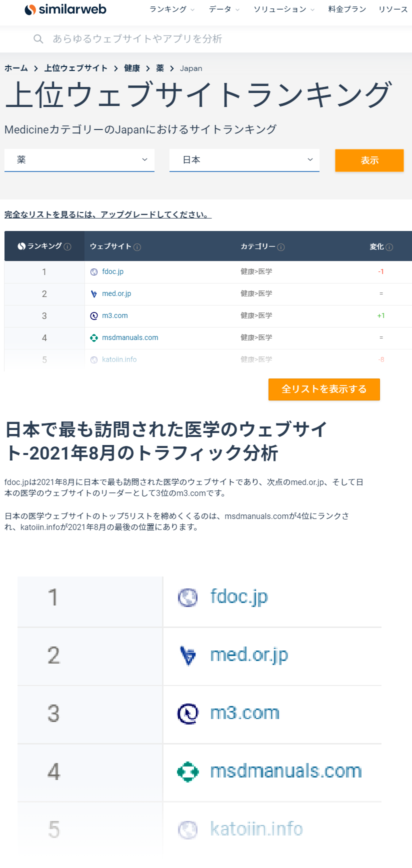Select 料金プラン in the top navigation
Viewport: 412px width, 868px height.
point(347,9)
